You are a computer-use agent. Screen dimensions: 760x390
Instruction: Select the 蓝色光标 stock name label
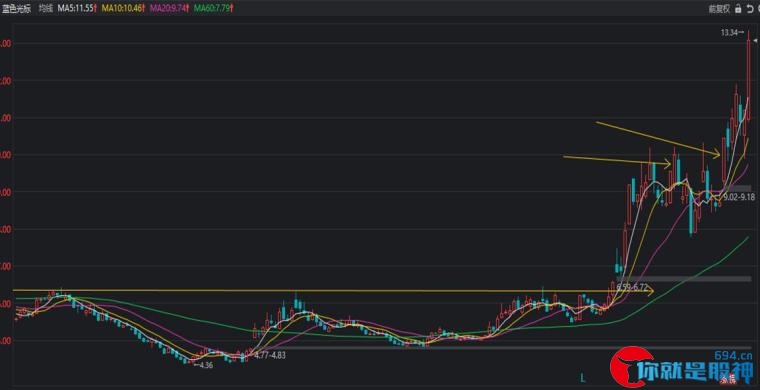[x=16, y=8]
